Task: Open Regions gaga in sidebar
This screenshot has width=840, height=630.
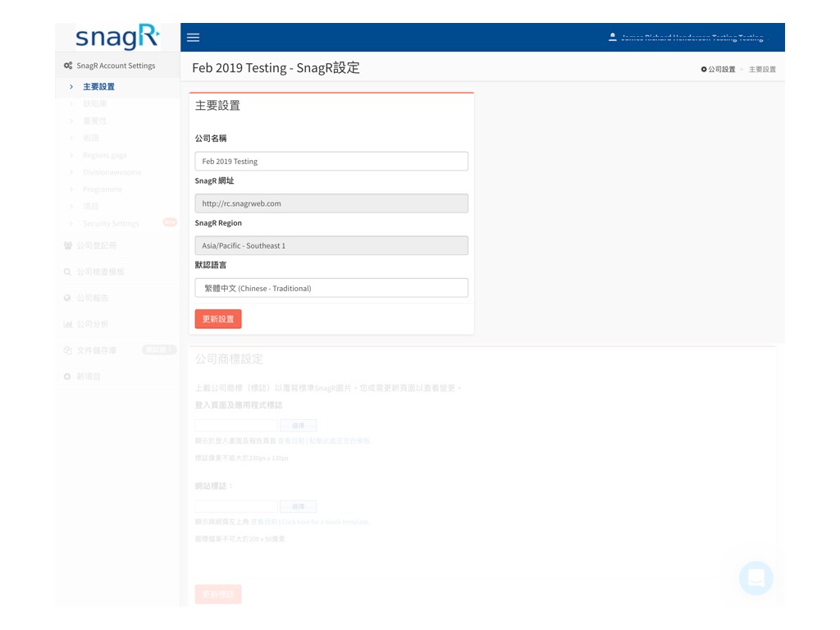Action: [x=104, y=155]
